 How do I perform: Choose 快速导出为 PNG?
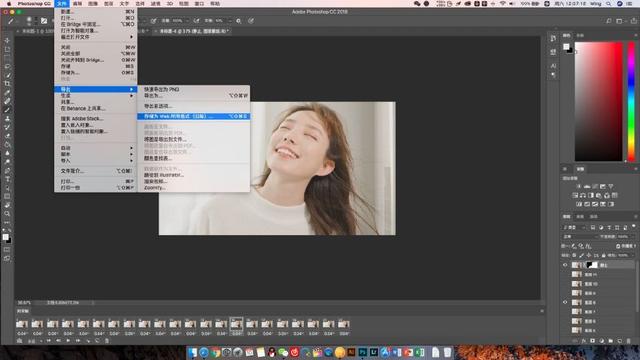coord(193,89)
